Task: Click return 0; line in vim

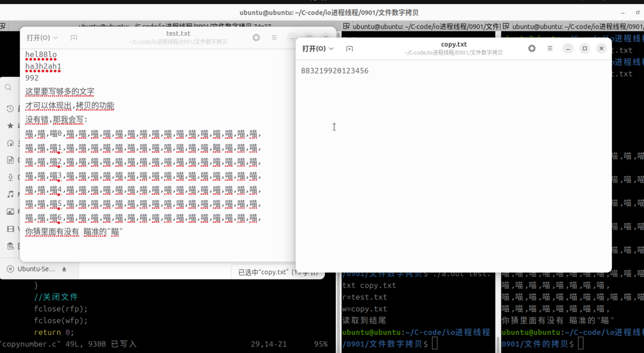Action: pos(54,332)
